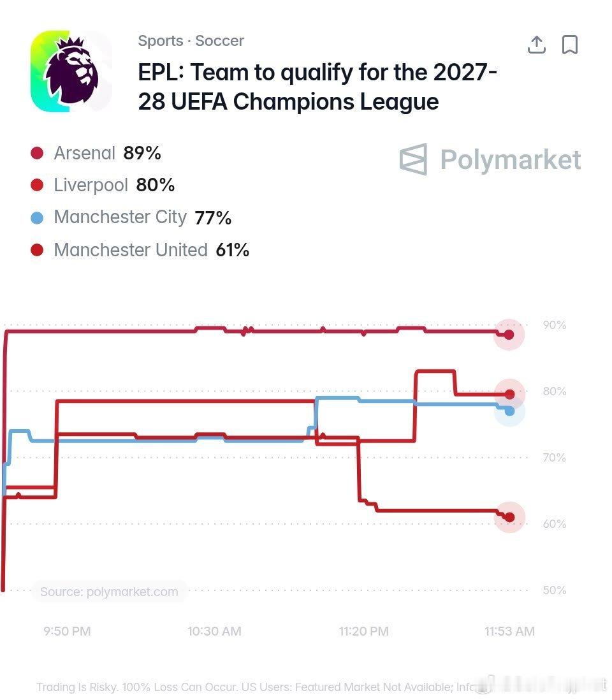
Task: Click Liverpool's end point near 80%
Action: tap(509, 394)
